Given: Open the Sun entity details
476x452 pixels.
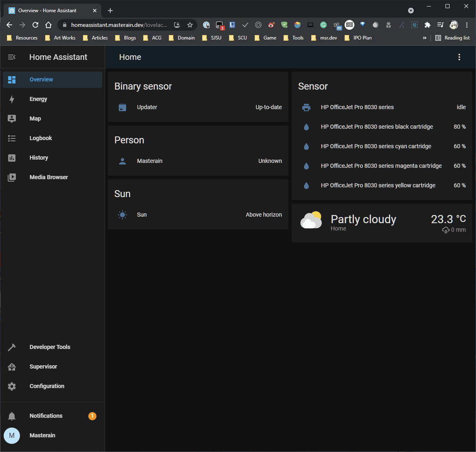Looking at the screenshot, I should 198,215.
